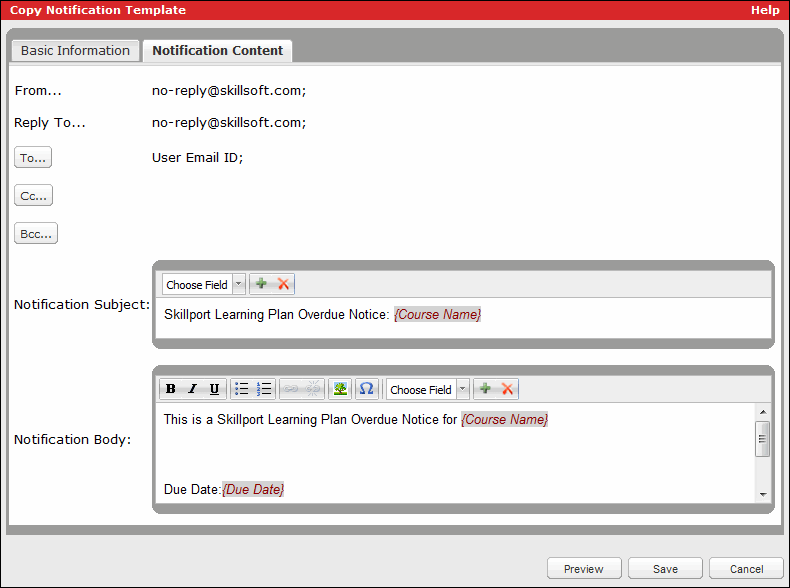Cancel copying the notification template
Viewport: 790px width, 588px height.
746,569
